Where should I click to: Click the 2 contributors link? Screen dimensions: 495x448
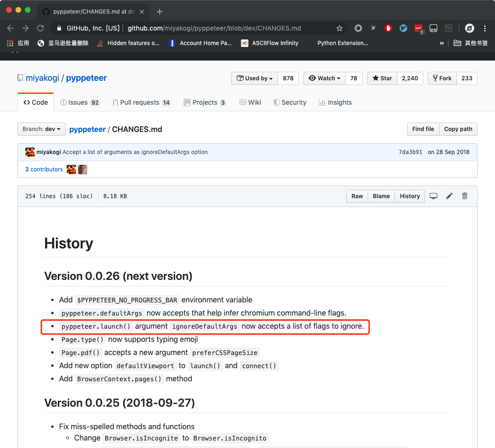(44, 169)
